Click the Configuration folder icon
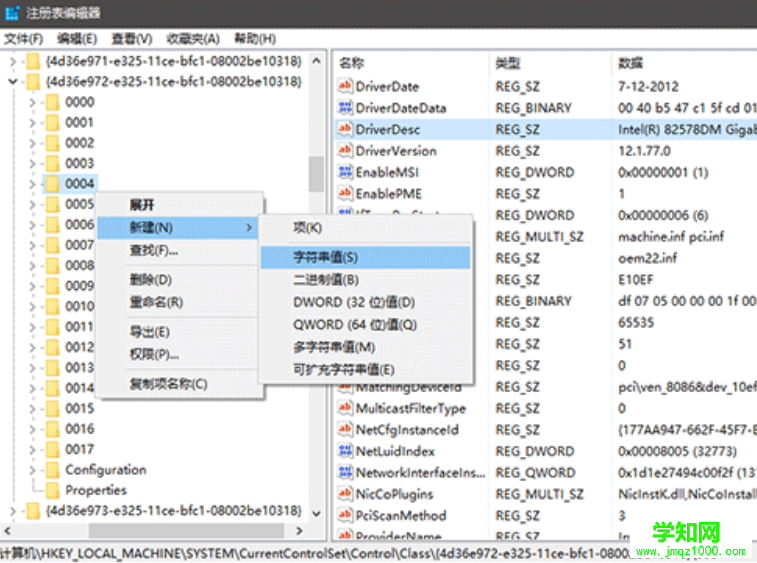The image size is (757, 563). (x=53, y=470)
